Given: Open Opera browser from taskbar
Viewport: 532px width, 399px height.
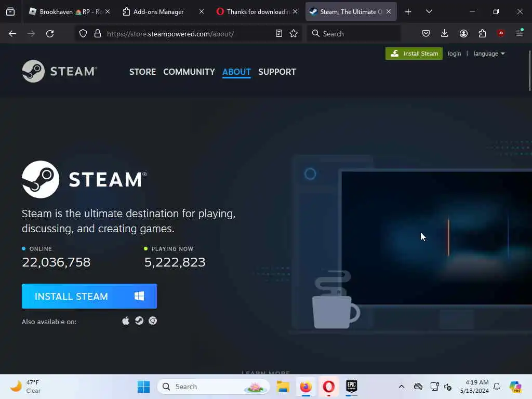Looking at the screenshot, I should (328, 387).
